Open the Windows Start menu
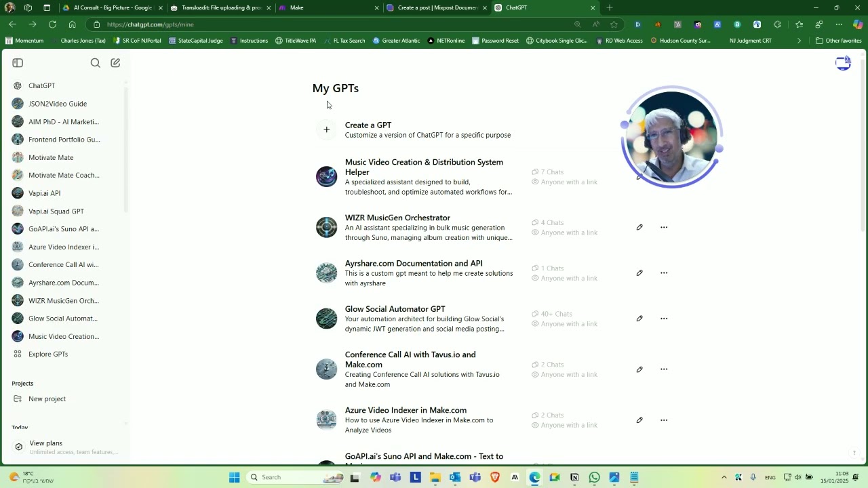 click(x=234, y=477)
